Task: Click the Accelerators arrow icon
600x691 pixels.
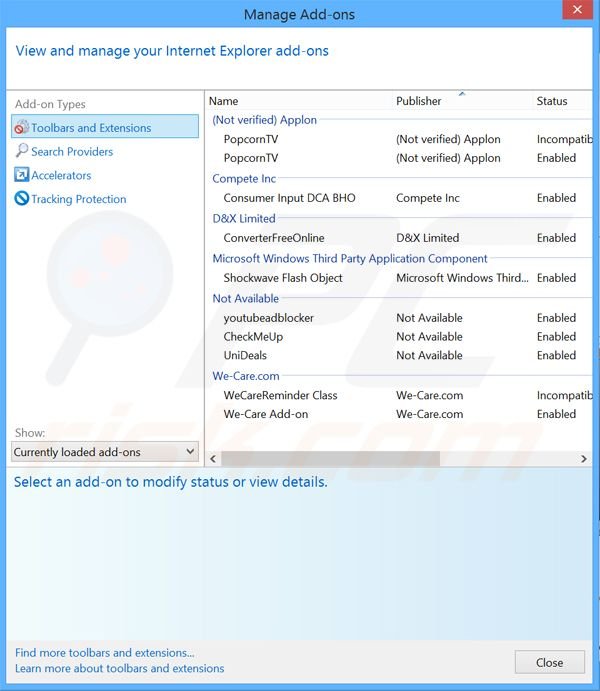Action: [x=22, y=175]
